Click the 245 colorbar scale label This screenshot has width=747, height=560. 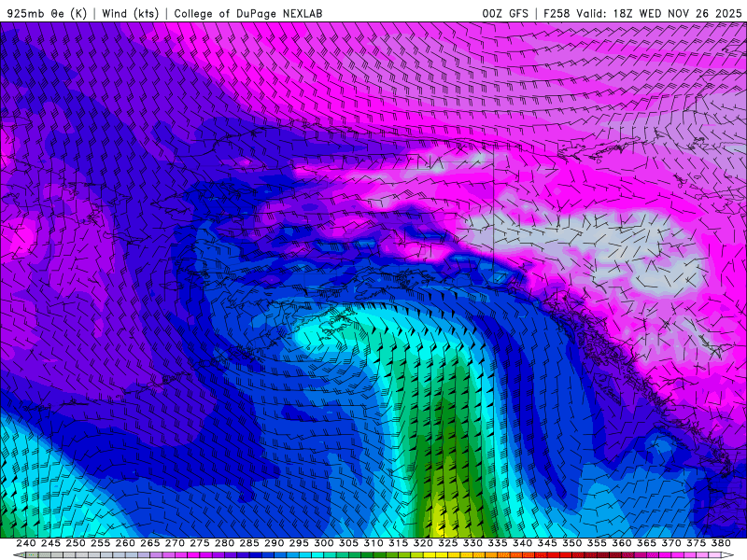tap(50, 543)
